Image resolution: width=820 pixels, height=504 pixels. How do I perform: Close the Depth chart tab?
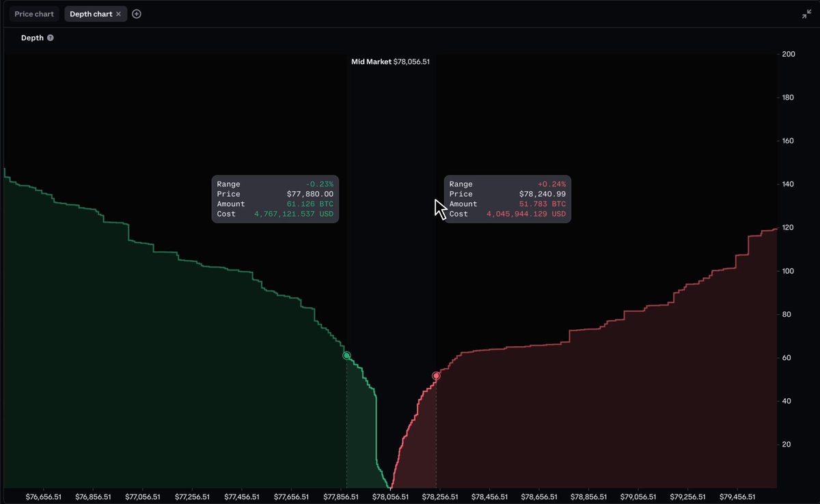[118, 14]
